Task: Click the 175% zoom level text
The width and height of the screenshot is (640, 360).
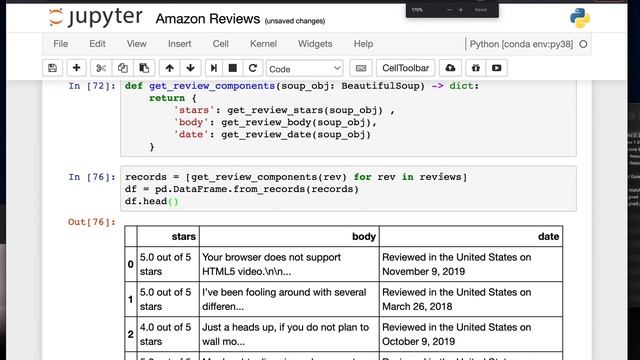Action: (x=417, y=10)
